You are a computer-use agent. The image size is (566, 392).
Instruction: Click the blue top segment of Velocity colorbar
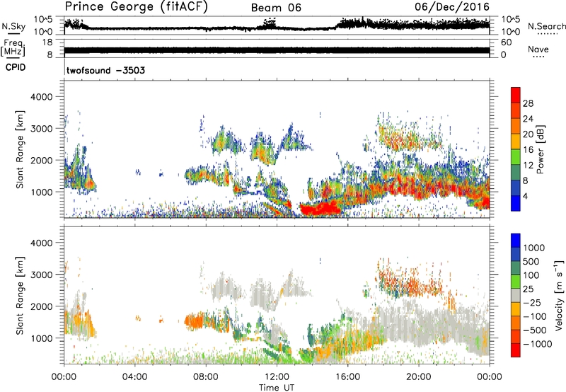pyautogui.click(x=516, y=241)
